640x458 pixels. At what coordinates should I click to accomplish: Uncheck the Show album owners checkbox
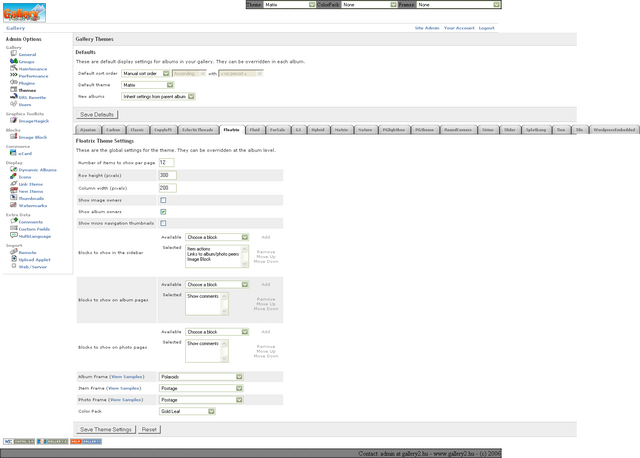coord(163,212)
